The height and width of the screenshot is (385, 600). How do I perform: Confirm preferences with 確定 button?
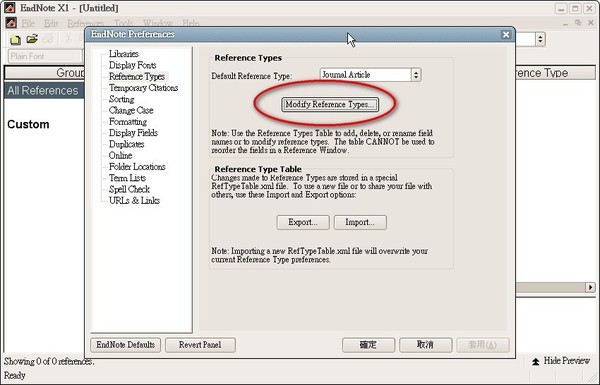[x=368, y=345]
